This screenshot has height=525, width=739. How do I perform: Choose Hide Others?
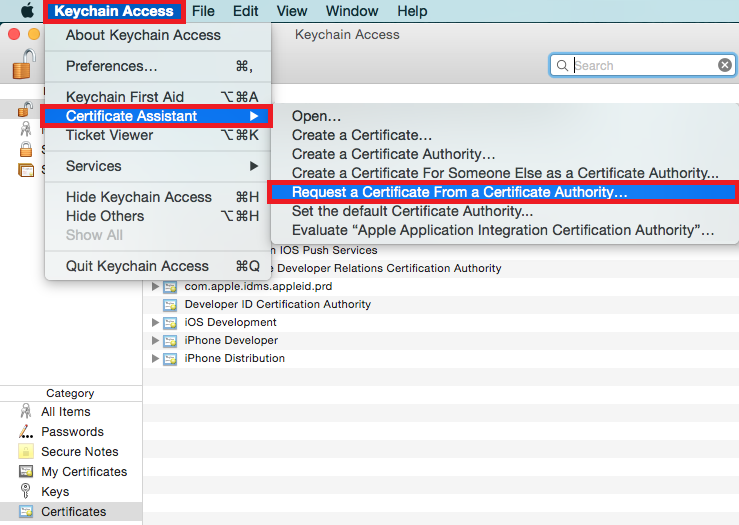pos(158,216)
